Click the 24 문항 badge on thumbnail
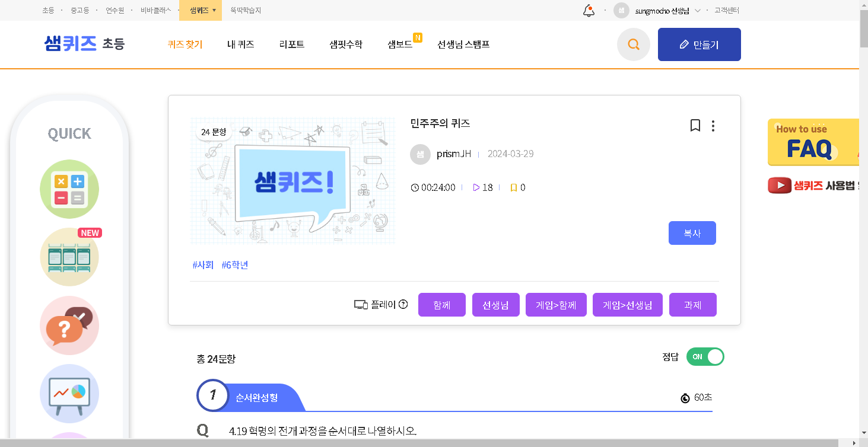 (214, 132)
